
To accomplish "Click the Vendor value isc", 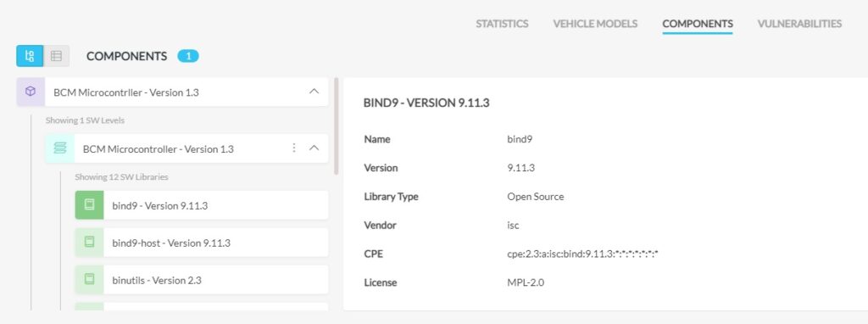I will tap(513, 226).
